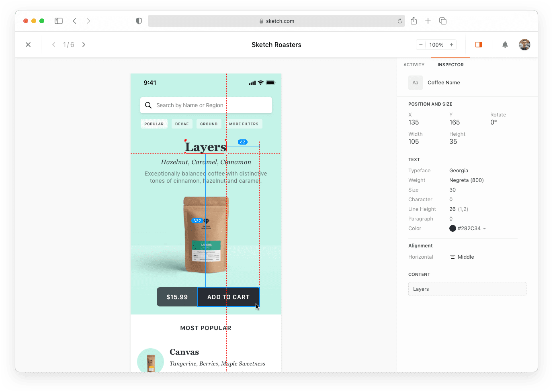Screen dimensions: 553x392
Task: Click the 1/6 artboard counter
Action: point(69,45)
